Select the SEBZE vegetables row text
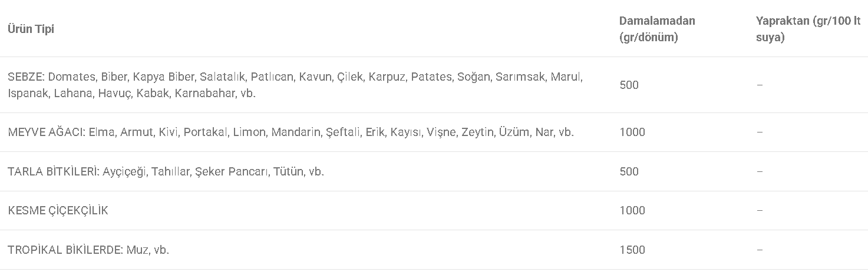 [x=295, y=85]
